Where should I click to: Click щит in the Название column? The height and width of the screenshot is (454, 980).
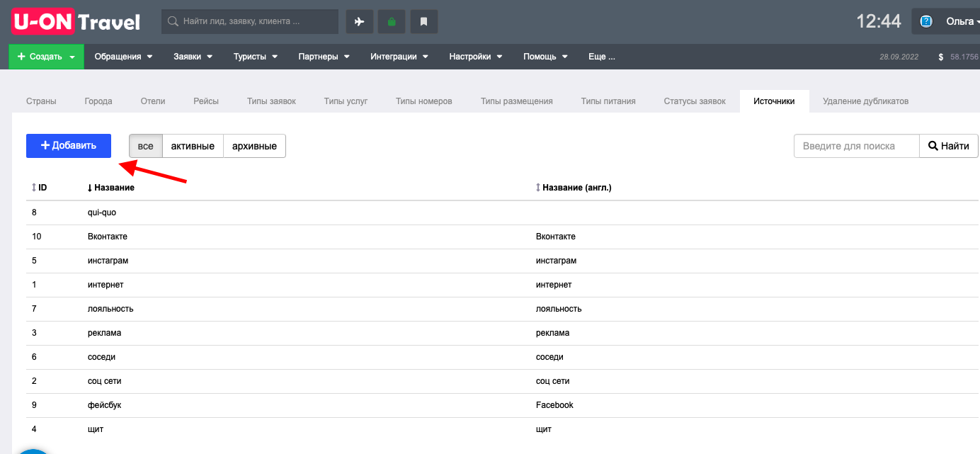96,429
